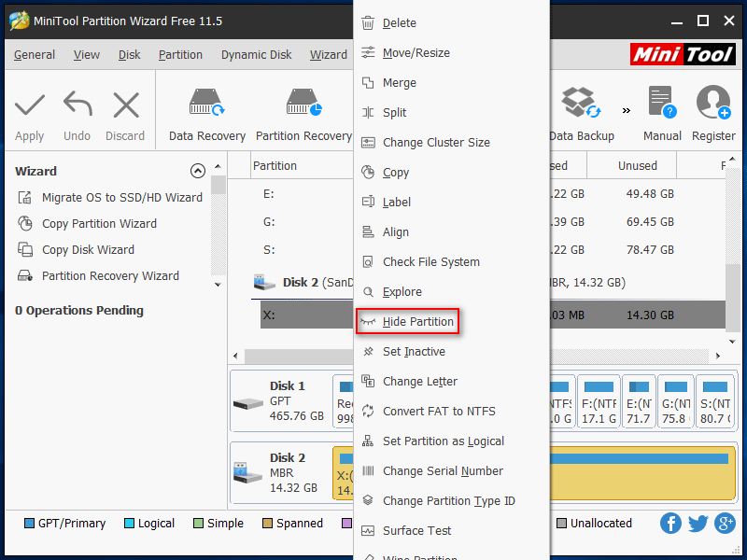This screenshot has height=560, width=747.
Task: Start the Copy Partition Wizard
Action: (x=87, y=223)
